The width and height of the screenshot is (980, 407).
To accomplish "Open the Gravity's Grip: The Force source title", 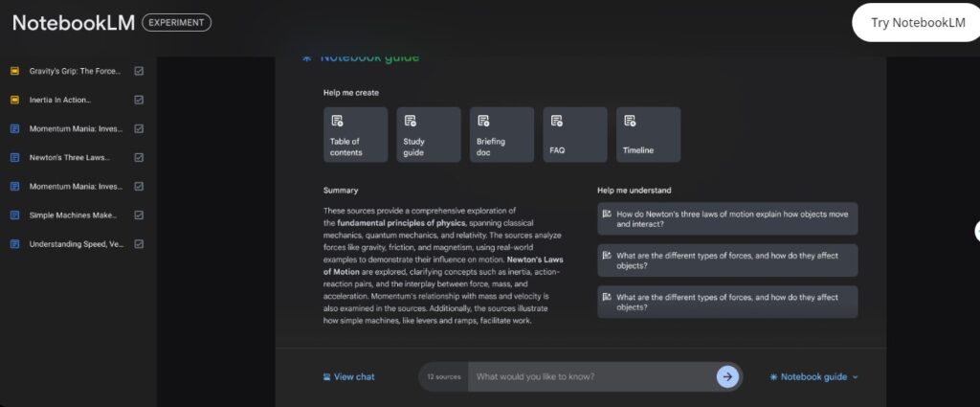I will pyautogui.click(x=75, y=71).
